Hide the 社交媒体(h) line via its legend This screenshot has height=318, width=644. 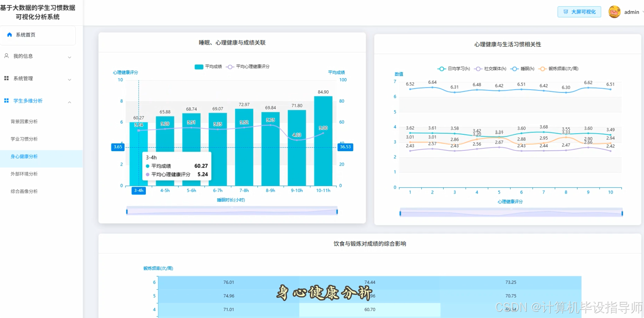478,69
